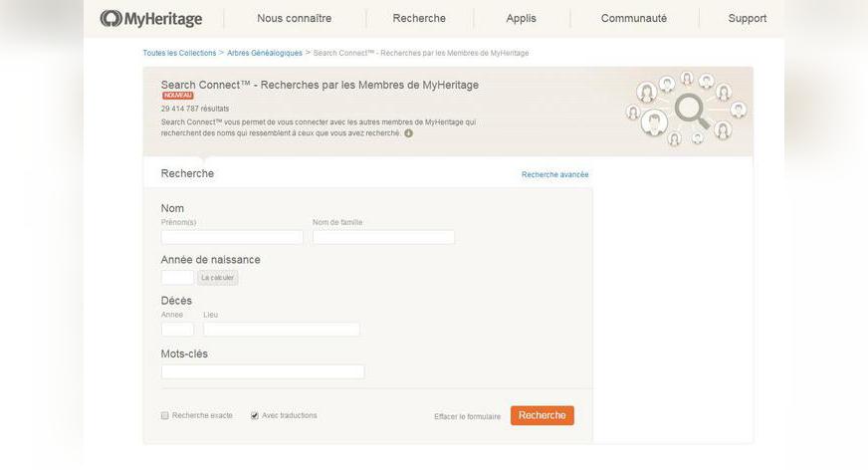Click the NOUVEAU badge

[x=178, y=96]
